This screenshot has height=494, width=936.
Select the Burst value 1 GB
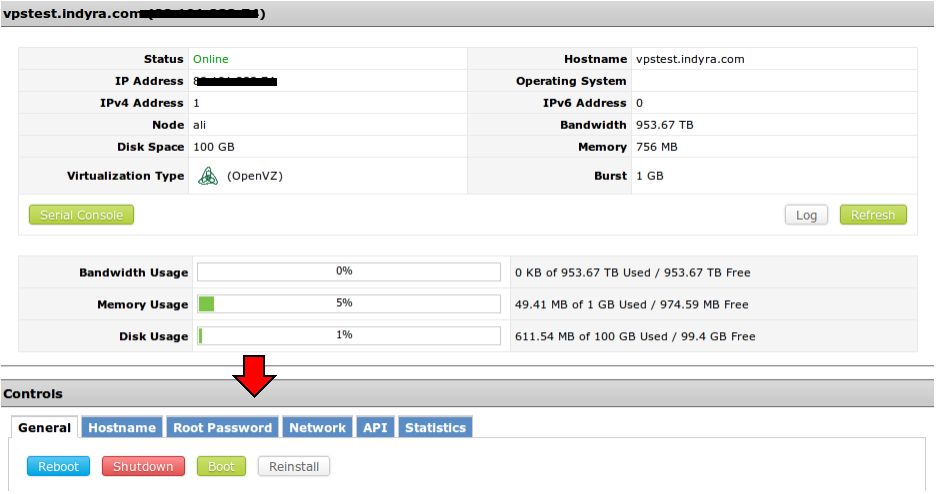point(649,176)
